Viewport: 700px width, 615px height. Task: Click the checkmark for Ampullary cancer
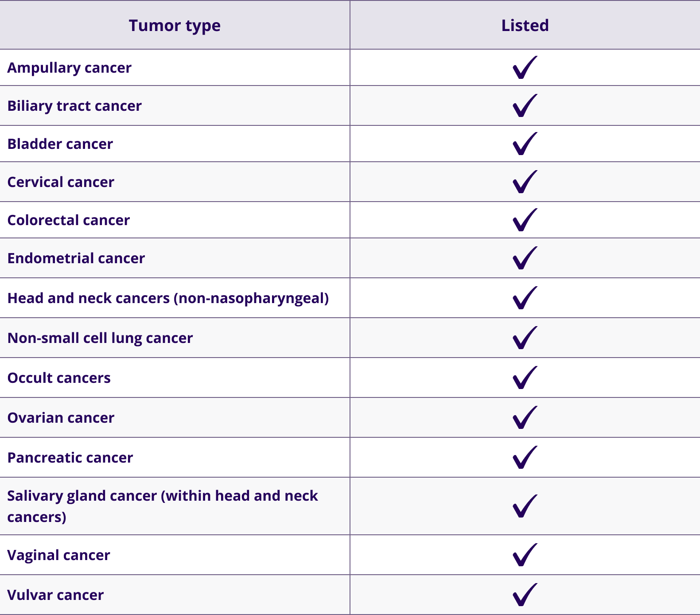pos(525,68)
